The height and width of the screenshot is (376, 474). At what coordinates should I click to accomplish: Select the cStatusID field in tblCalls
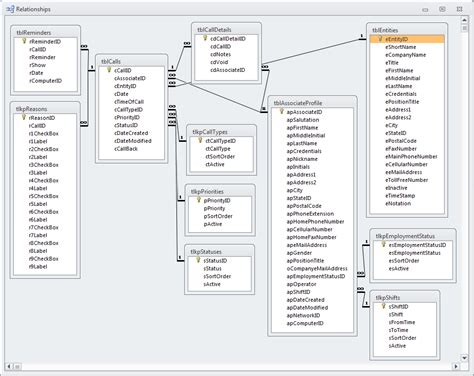[126, 125]
